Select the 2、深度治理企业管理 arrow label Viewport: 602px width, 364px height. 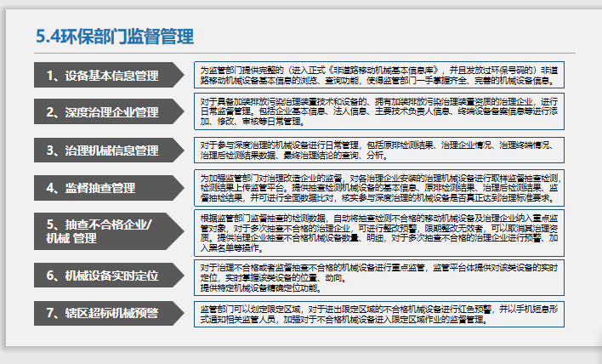click(109, 111)
